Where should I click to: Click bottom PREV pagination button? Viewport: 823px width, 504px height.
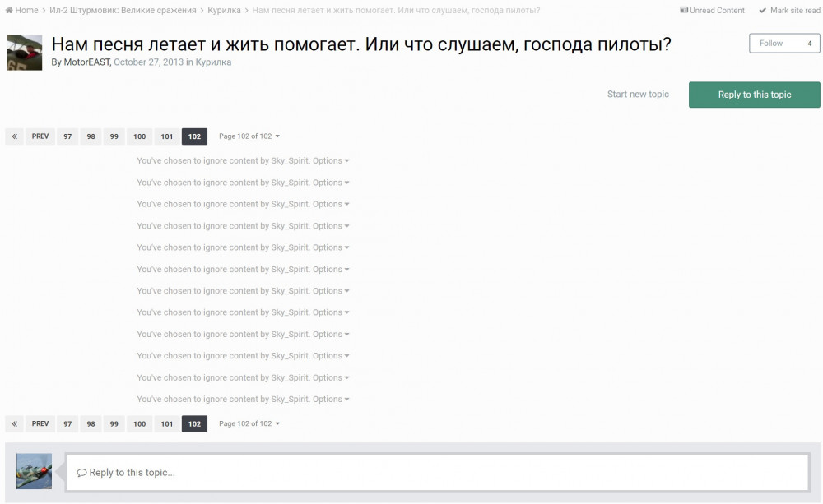click(x=40, y=423)
